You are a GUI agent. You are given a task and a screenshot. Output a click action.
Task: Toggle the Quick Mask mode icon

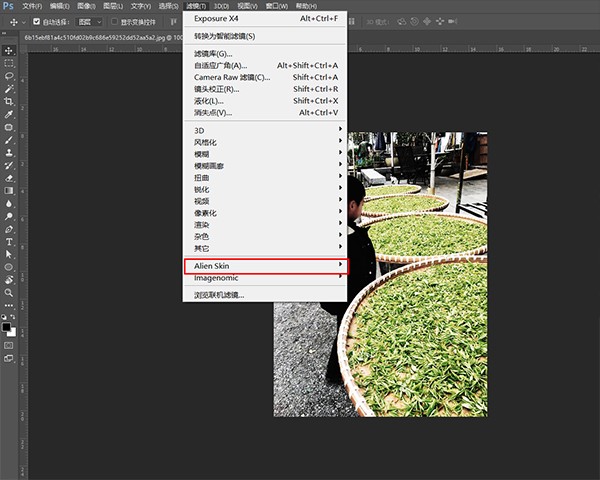point(9,345)
